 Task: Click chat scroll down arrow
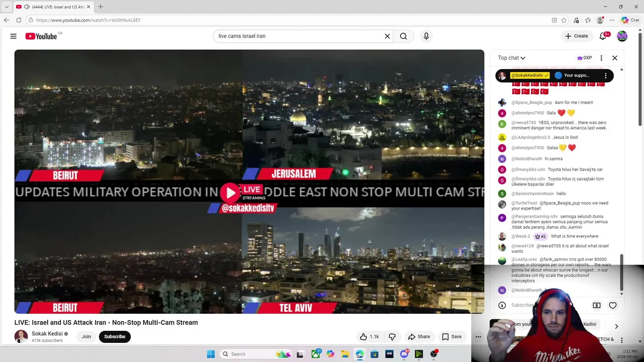pos(622,294)
